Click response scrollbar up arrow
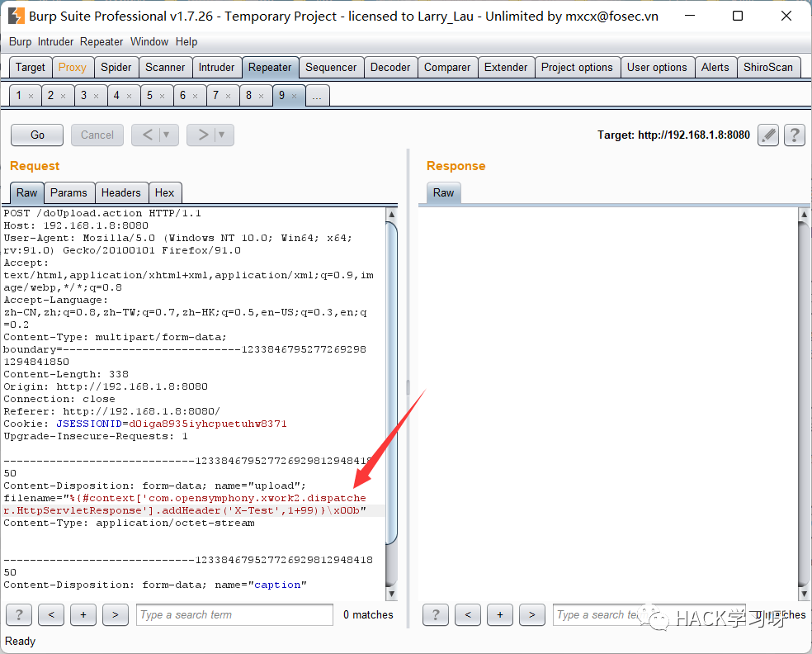Screen dimensions: 812x654 [805, 214]
